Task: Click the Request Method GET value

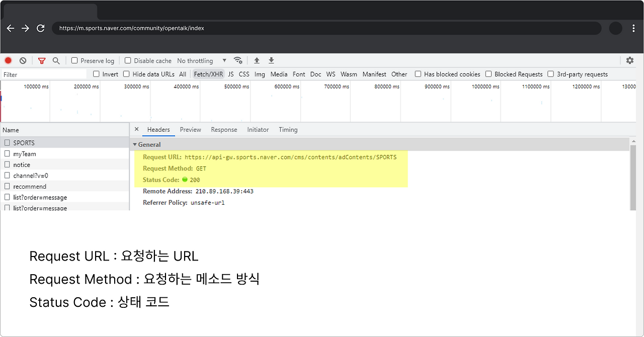Action: tap(201, 168)
